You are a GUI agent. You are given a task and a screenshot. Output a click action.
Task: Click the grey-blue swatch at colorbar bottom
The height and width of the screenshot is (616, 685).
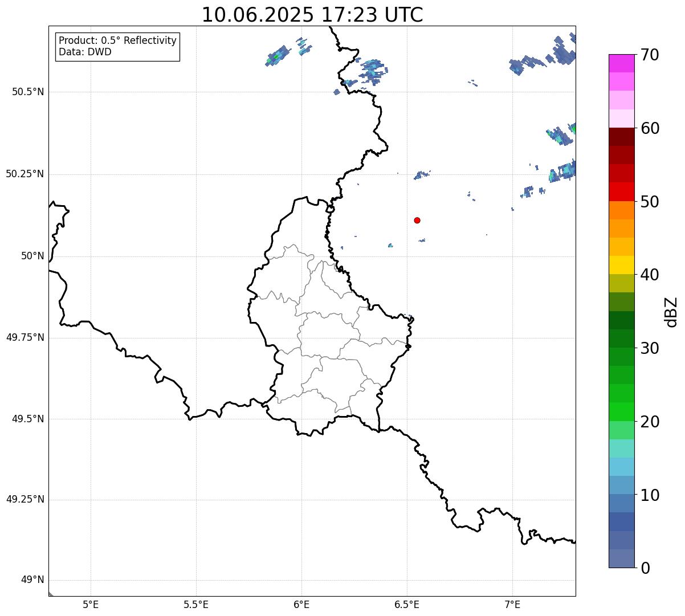[621, 558]
